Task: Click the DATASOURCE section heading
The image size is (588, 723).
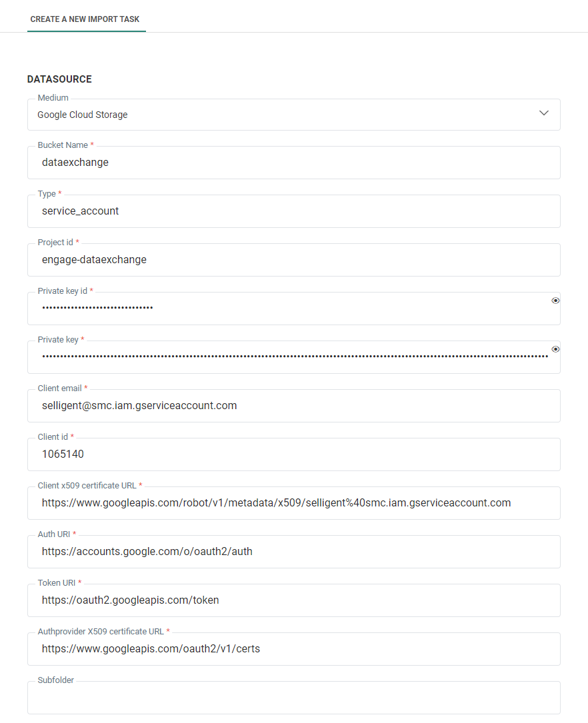Action: pyautogui.click(x=59, y=79)
